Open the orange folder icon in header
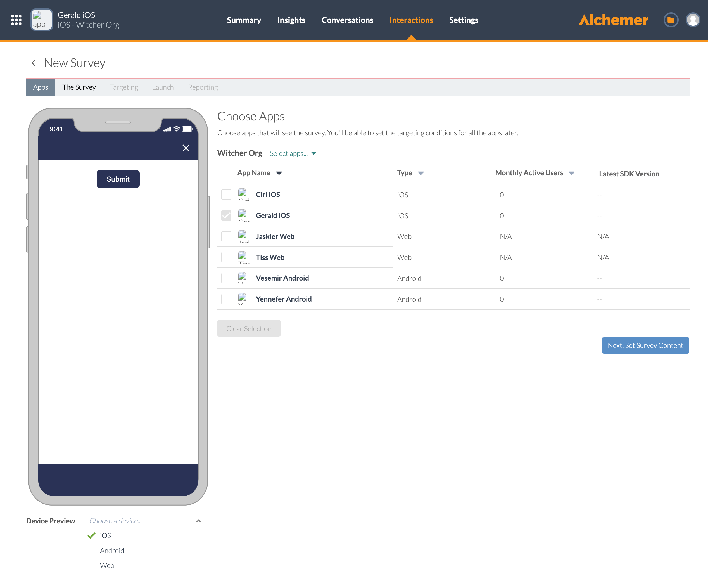The image size is (708, 588). (670, 20)
